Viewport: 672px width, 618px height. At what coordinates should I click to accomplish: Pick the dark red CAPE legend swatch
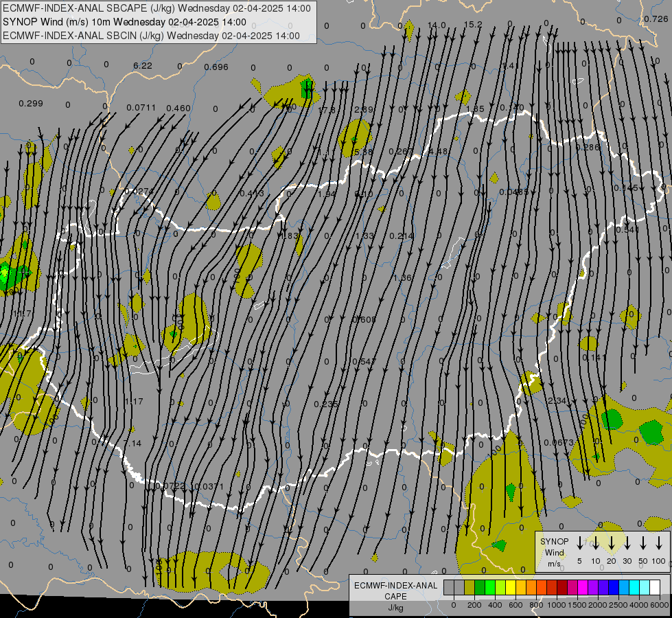coord(562,587)
